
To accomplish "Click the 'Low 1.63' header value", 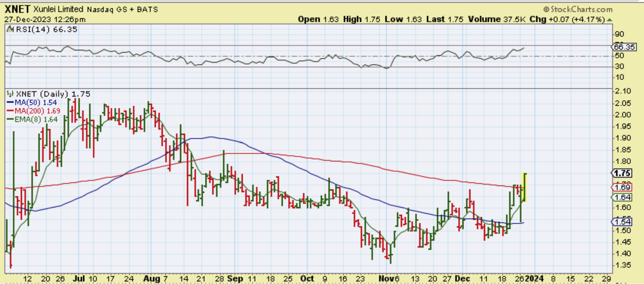I will 403,19.
